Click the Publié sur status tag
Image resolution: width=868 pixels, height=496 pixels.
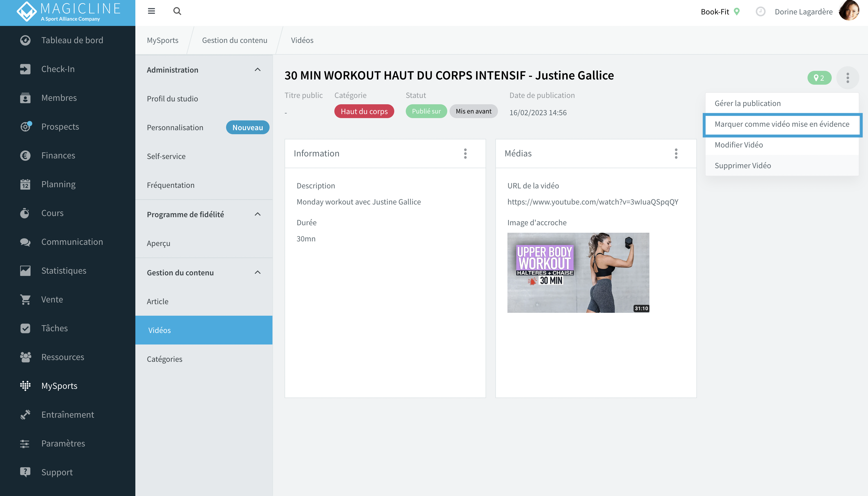click(426, 111)
